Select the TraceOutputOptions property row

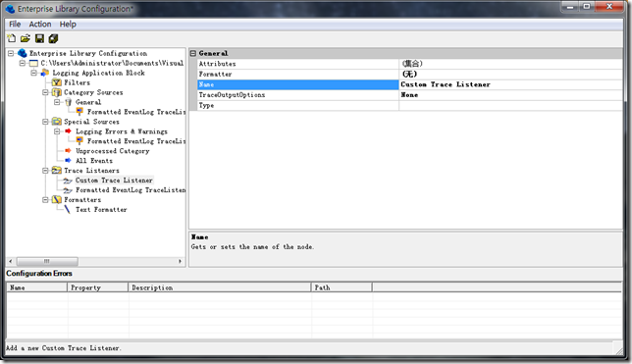pyautogui.click(x=409, y=95)
